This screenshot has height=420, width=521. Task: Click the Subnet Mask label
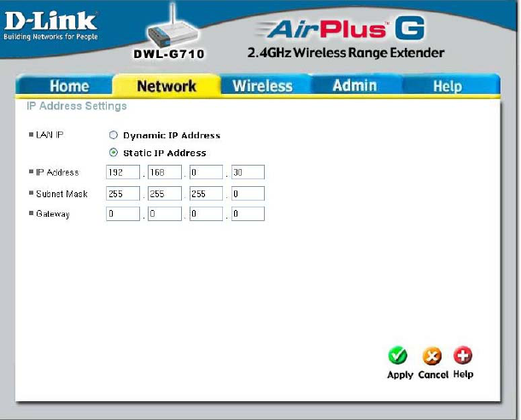61,194
